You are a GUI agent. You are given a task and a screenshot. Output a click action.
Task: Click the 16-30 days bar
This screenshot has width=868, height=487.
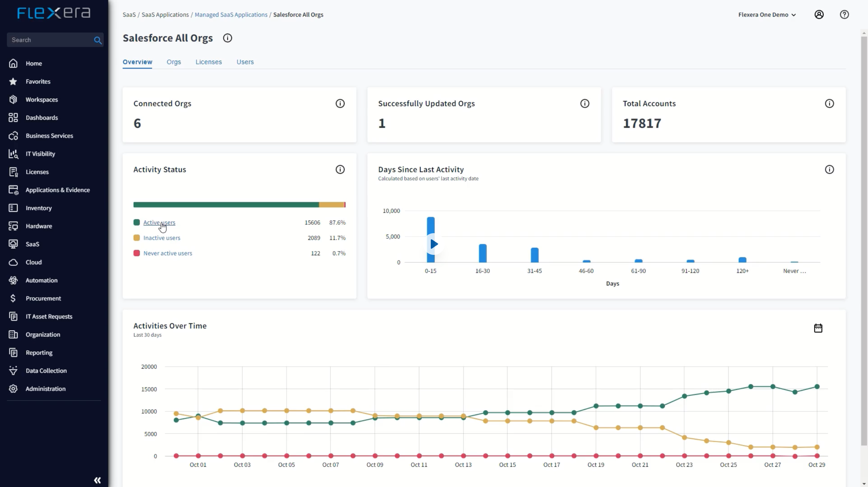click(x=482, y=253)
